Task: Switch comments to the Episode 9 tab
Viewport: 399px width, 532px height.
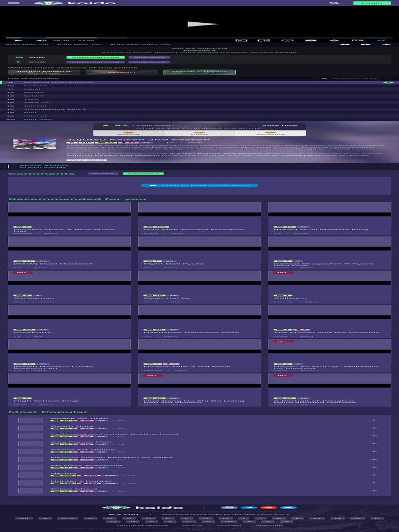Action: 143,174
